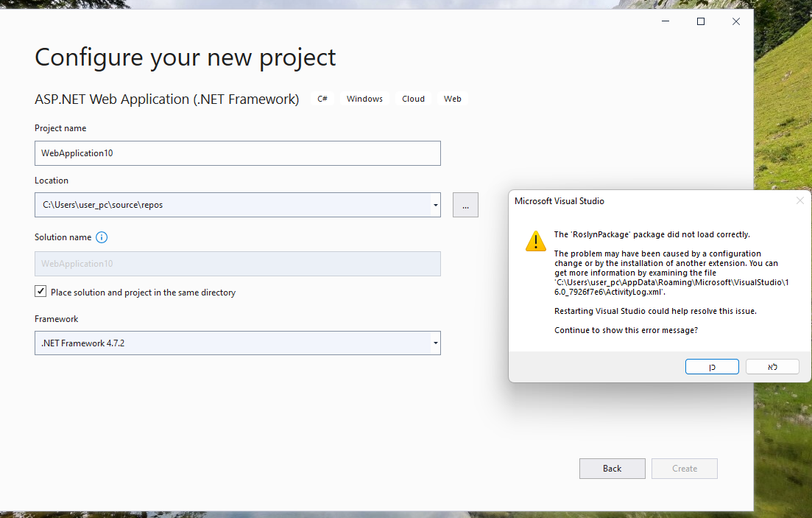Choose כן to keep showing the error
812x518 pixels.
712,367
